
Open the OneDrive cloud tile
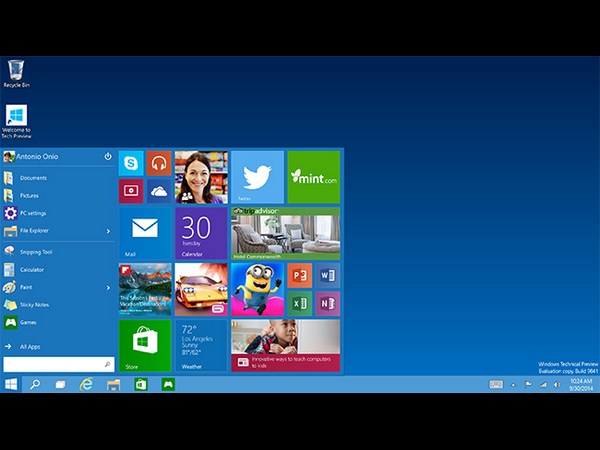click(158, 190)
